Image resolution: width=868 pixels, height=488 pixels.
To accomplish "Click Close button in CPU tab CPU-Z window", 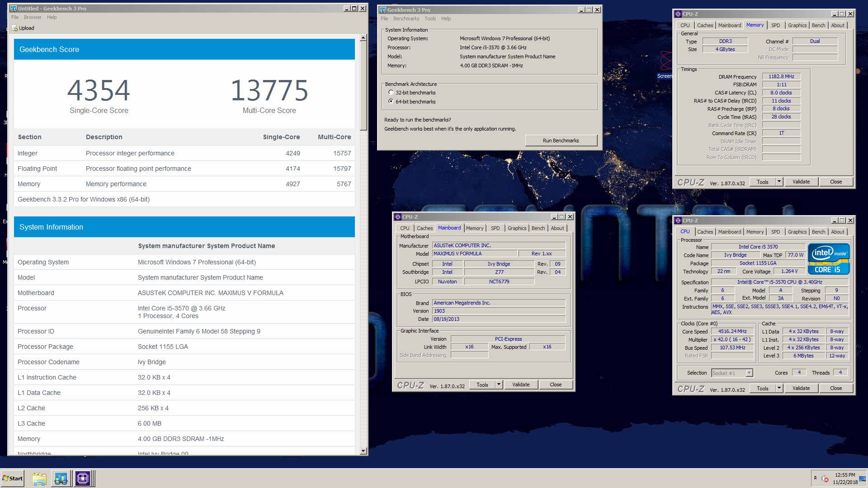I will point(836,388).
